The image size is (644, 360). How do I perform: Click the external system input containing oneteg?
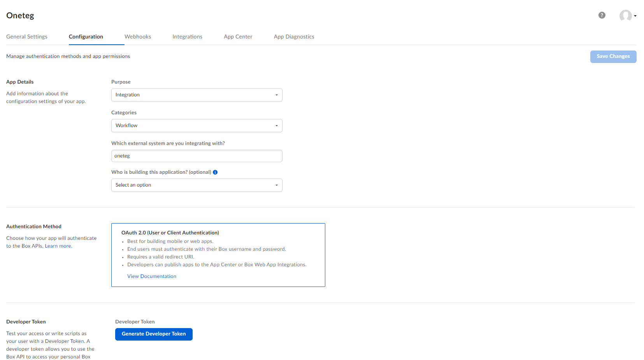[x=197, y=156]
